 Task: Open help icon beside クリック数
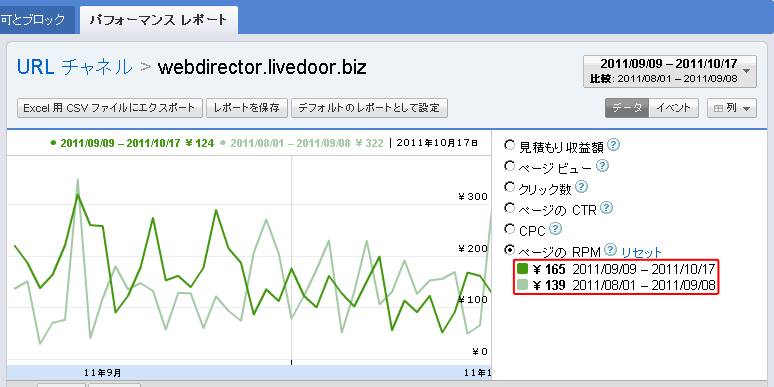pos(582,187)
